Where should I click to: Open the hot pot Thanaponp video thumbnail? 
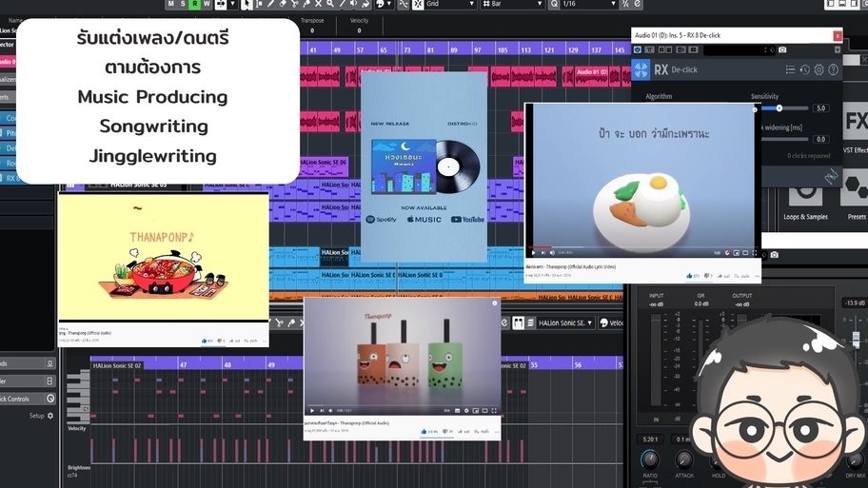[x=163, y=259]
